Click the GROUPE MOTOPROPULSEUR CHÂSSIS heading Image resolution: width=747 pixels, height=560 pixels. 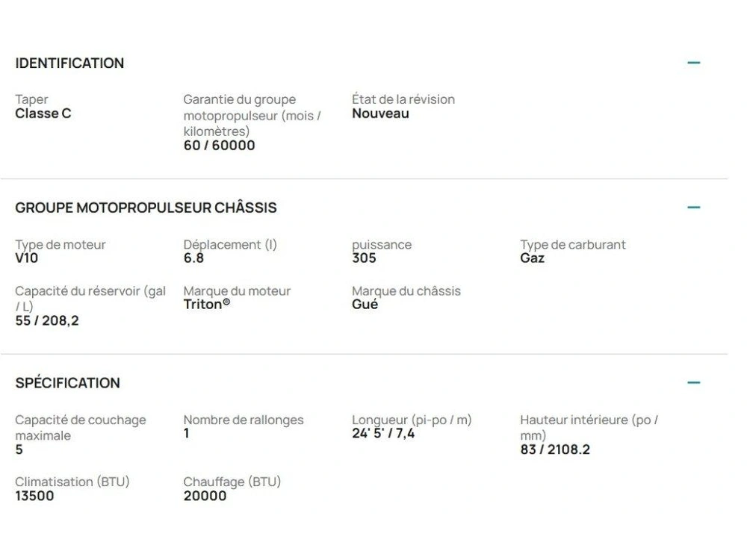[x=146, y=208]
